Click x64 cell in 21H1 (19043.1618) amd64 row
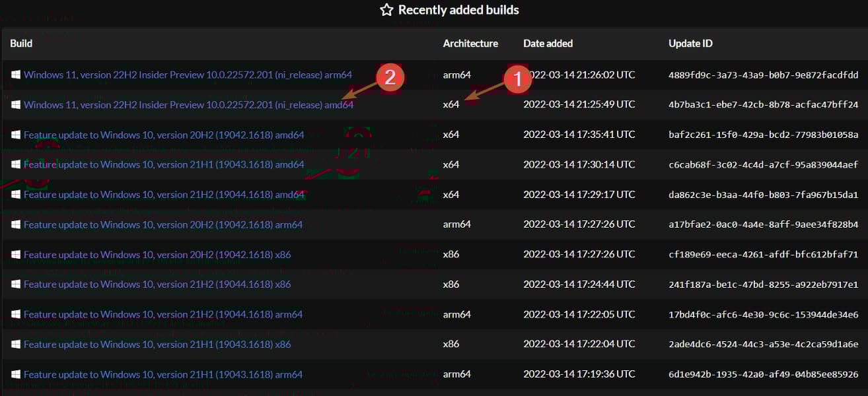 [x=451, y=164]
